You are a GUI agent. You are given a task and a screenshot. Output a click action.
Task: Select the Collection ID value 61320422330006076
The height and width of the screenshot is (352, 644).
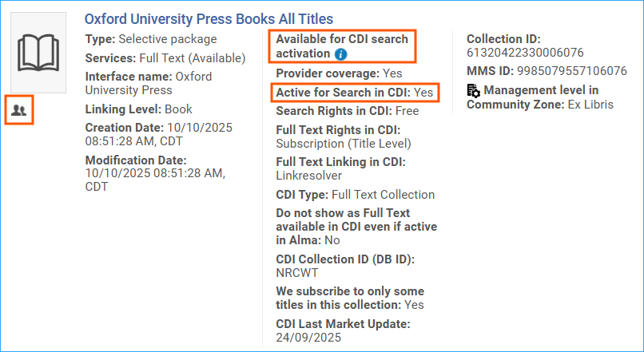pyautogui.click(x=525, y=53)
